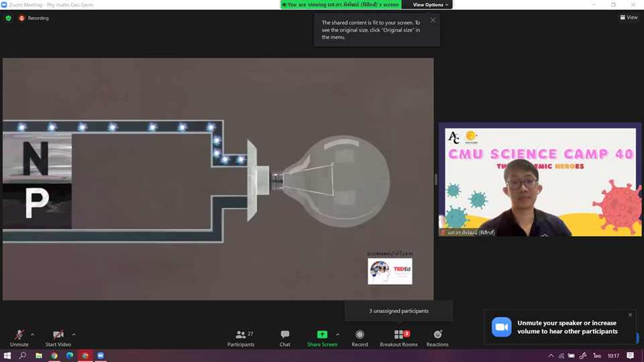Toggle Start Video on
Screen dimensions: 644x362
coord(58,337)
